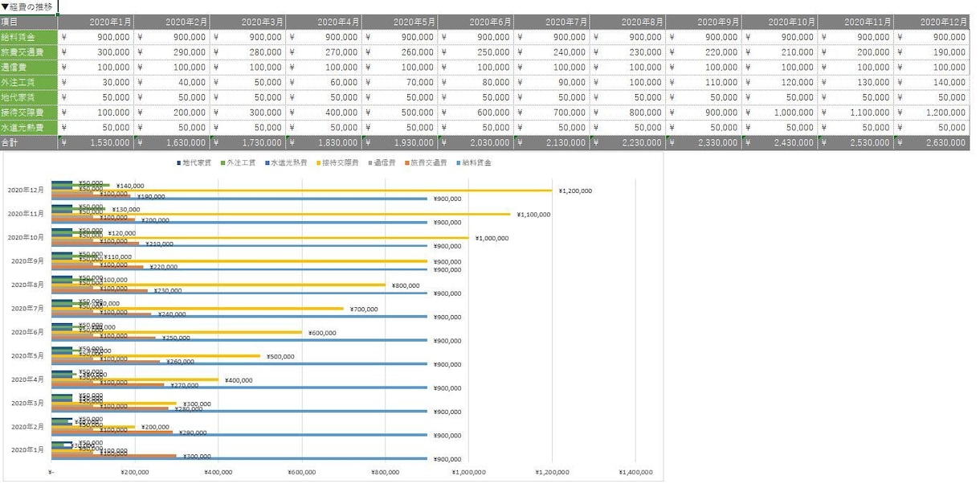Select the "通信費" row header cell
The width and height of the screenshot is (980, 488).
click(29, 67)
